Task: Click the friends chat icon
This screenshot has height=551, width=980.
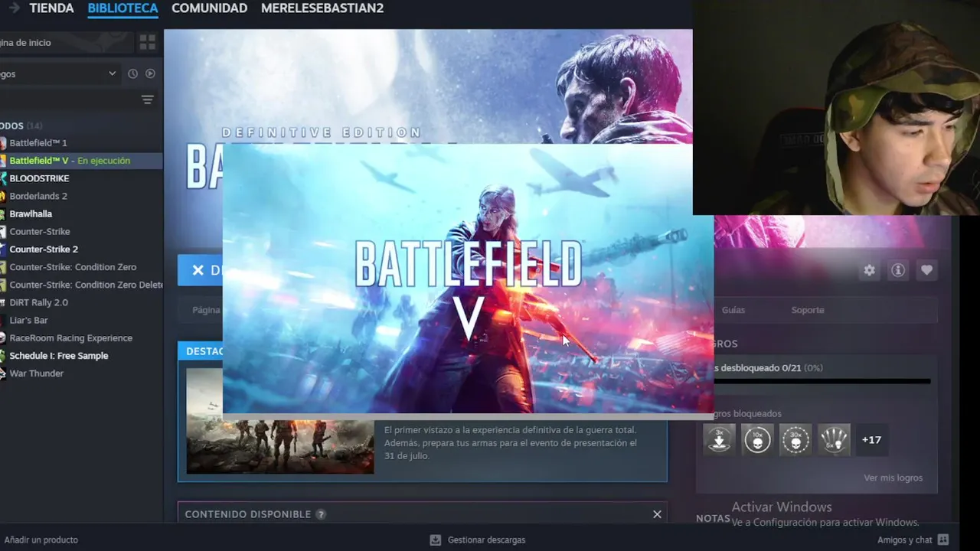Action: [943, 540]
